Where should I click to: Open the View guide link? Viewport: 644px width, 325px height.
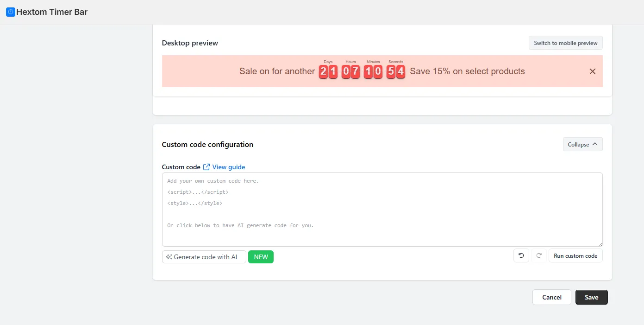(229, 167)
